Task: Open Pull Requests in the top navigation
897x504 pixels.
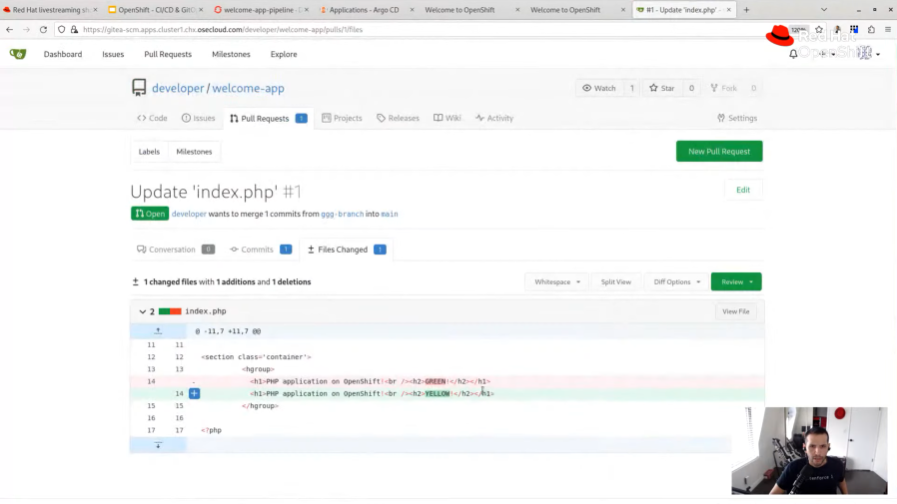Action: [168, 54]
